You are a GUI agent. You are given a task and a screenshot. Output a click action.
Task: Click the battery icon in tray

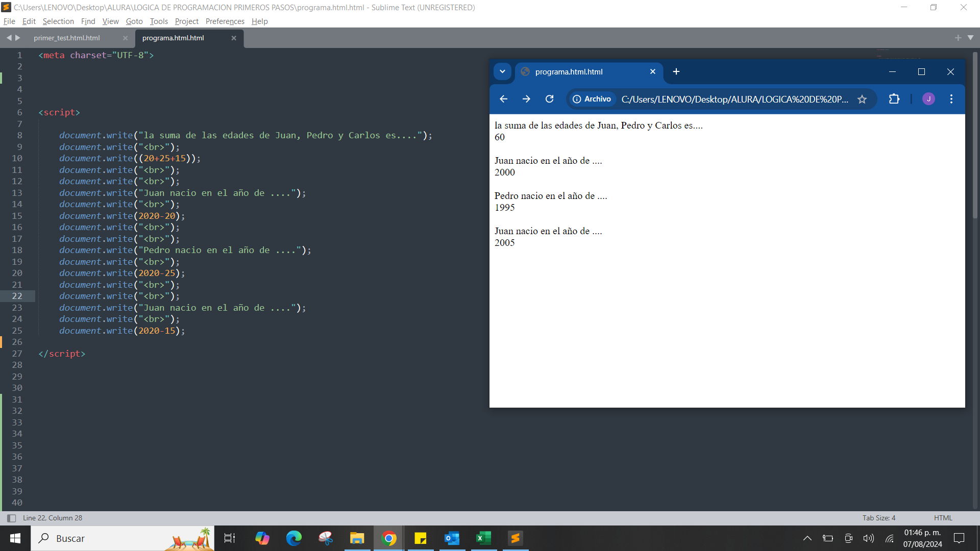828,538
